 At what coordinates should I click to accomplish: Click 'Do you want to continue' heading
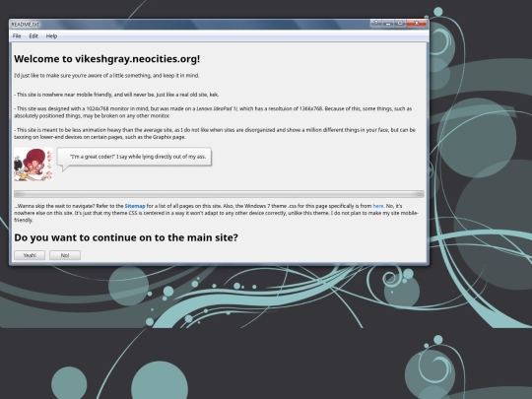(x=126, y=237)
